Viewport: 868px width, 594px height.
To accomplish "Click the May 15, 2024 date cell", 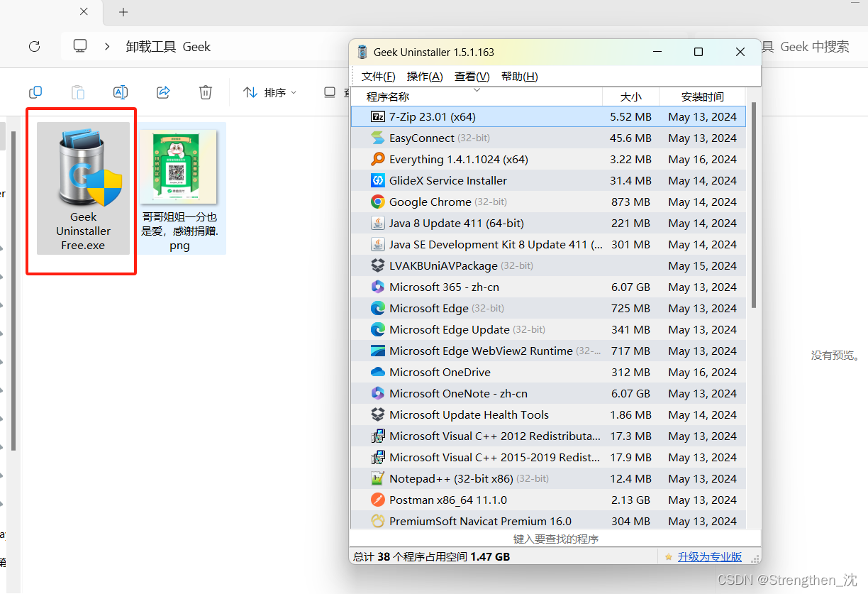I will point(702,265).
